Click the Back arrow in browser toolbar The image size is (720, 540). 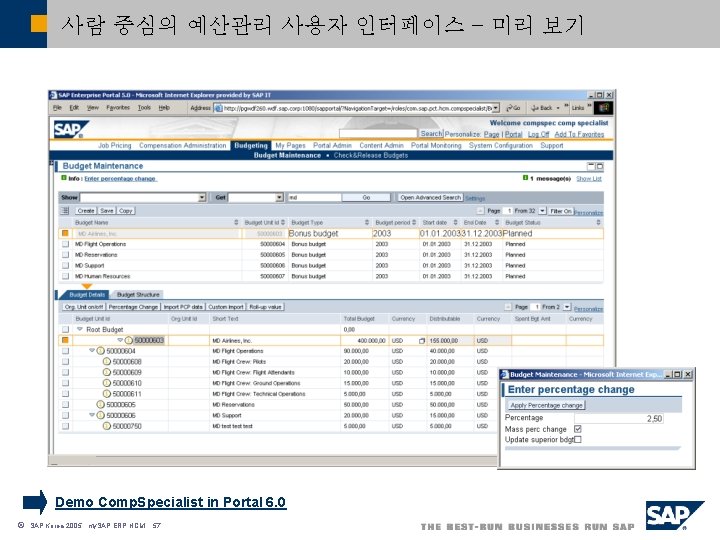[x=534, y=108]
